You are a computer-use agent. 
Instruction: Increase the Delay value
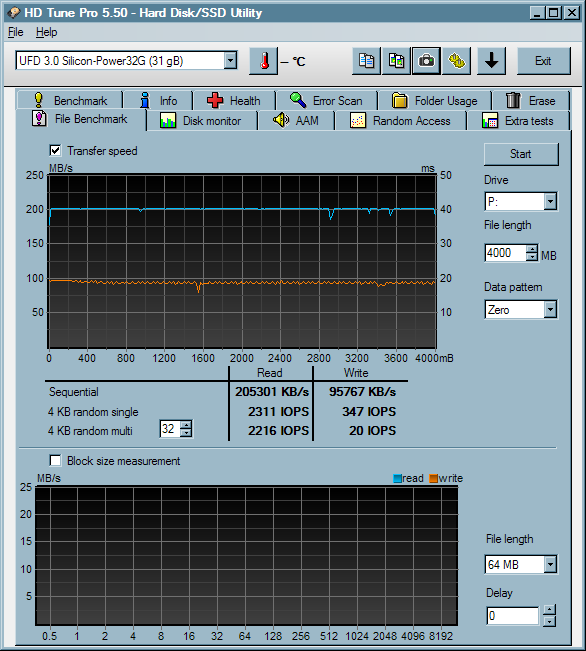(x=549, y=609)
